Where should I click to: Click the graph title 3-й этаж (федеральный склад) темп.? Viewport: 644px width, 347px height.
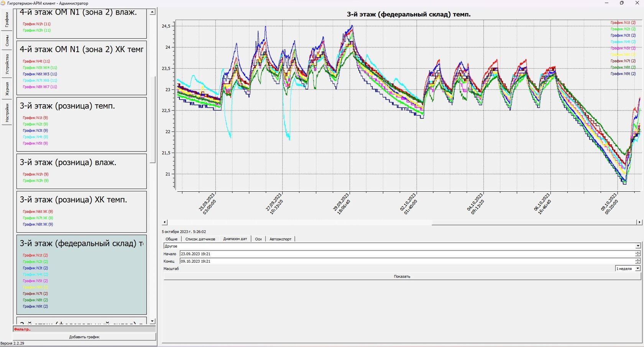[409, 15]
